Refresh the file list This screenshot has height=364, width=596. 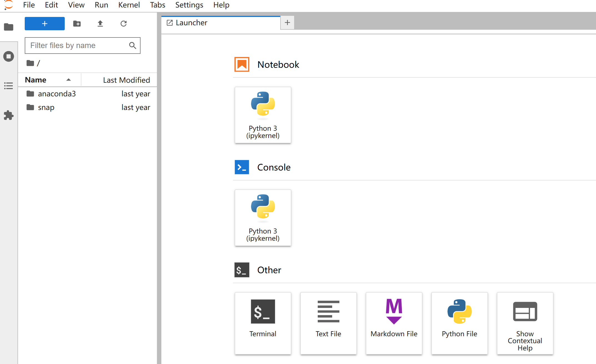(124, 24)
